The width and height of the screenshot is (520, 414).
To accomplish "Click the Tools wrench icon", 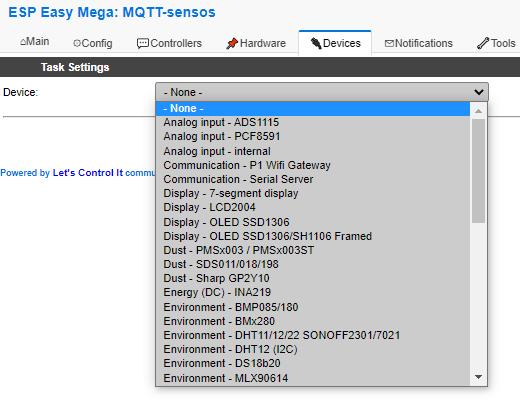I will tap(483, 43).
